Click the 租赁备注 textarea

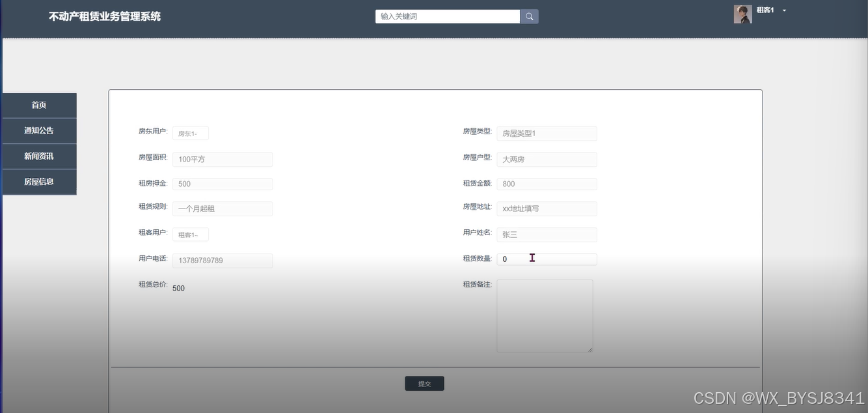tap(545, 316)
